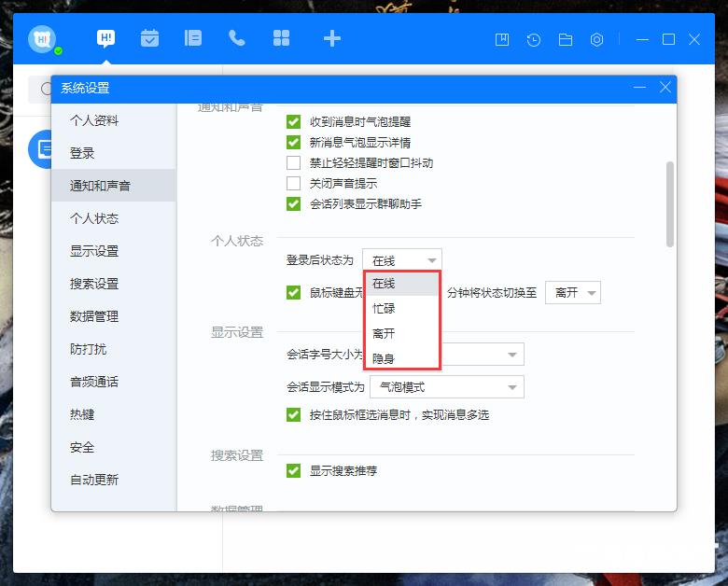Open the contacts list icon
This screenshot has height=586, width=728.
pyautogui.click(x=192, y=38)
